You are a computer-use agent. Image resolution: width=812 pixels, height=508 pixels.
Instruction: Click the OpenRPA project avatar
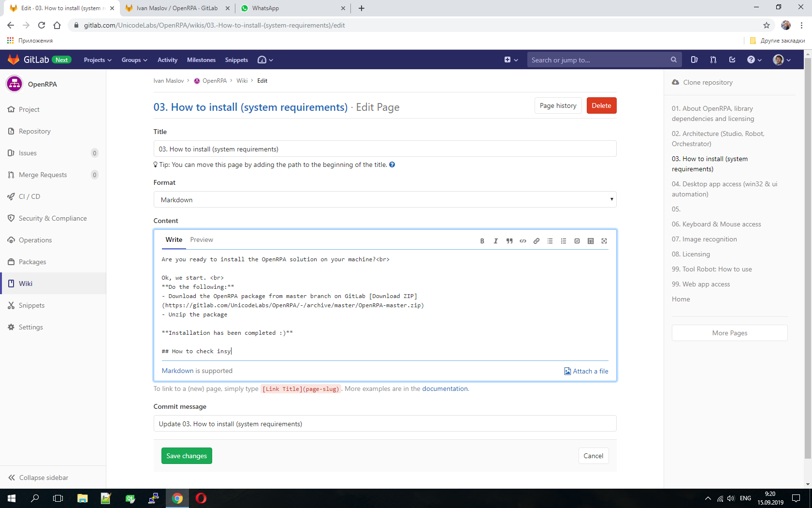point(14,84)
